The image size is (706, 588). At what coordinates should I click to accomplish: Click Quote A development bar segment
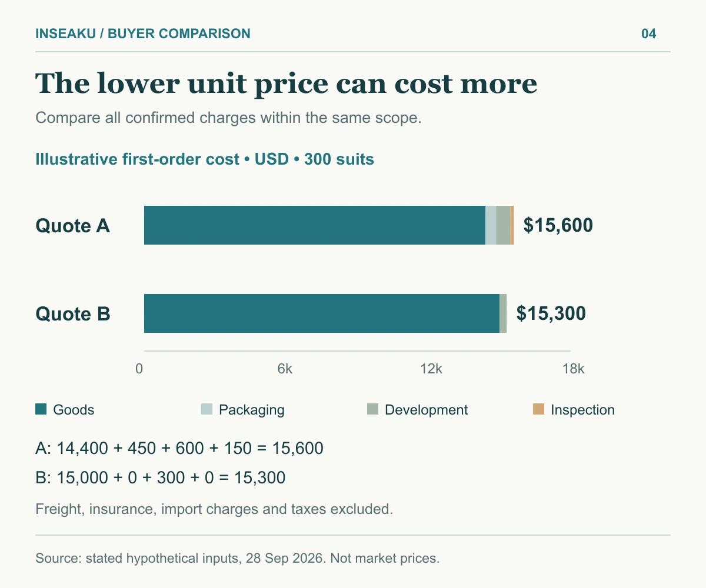[503, 225]
